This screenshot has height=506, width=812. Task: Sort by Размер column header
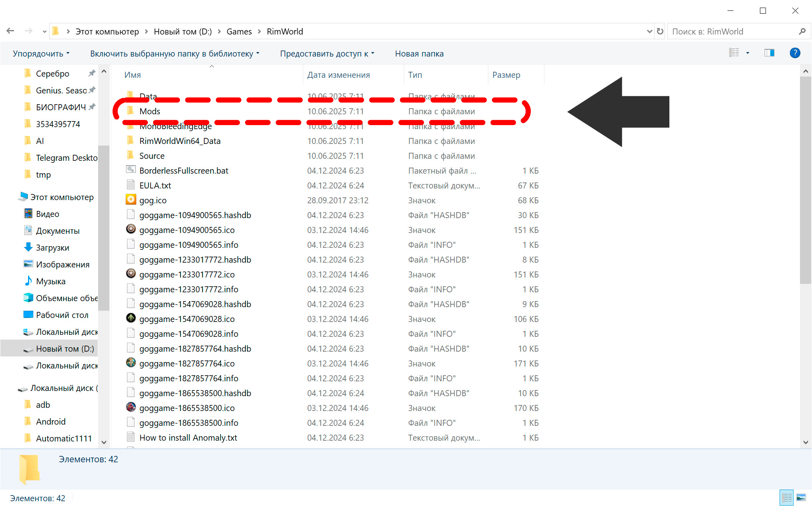pos(506,75)
